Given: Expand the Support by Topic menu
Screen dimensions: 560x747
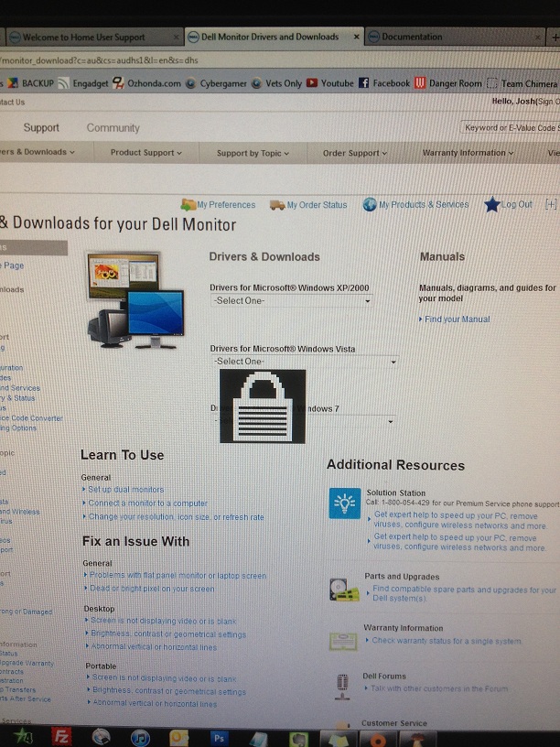Looking at the screenshot, I should (253, 153).
